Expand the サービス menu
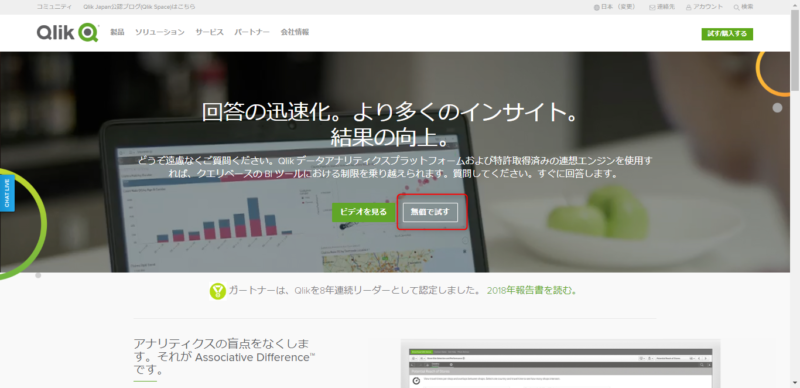Screen dimensions: 800x388 (x=209, y=32)
